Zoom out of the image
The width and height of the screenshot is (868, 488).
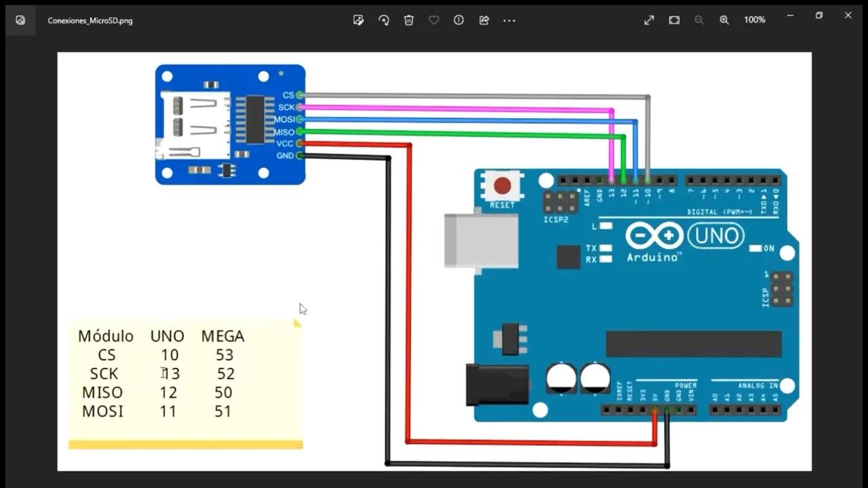[699, 20]
